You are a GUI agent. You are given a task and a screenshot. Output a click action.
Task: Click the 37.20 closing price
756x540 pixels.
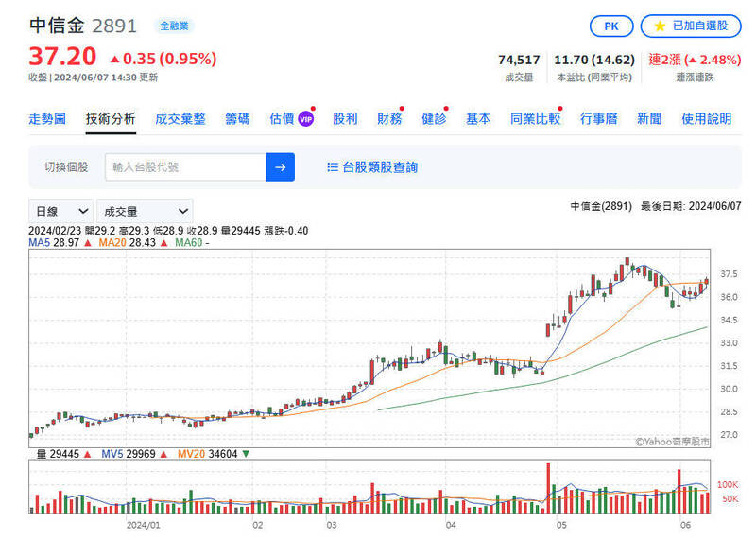coord(62,57)
